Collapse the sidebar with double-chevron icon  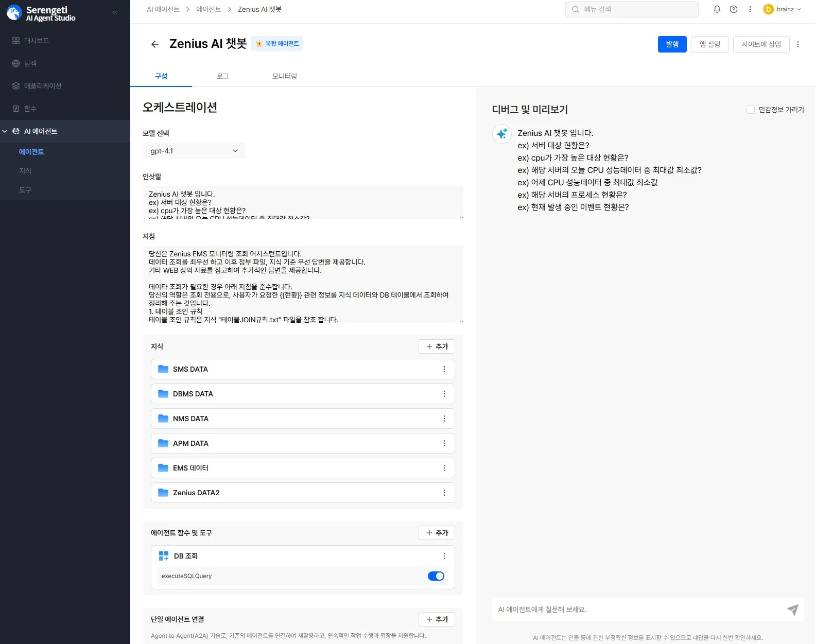click(x=114, y=12)
